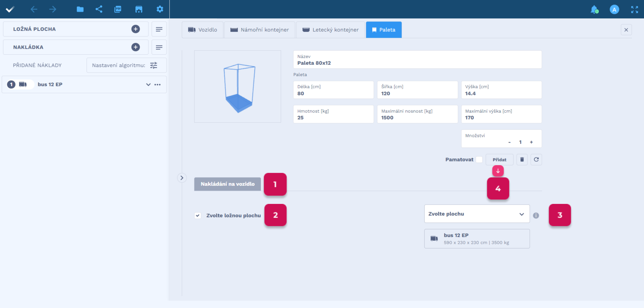Image resolution: width=644 pixels, height=308 pixels.
Task: Expand the bus 12 EP item chevron
Action: 148,84
